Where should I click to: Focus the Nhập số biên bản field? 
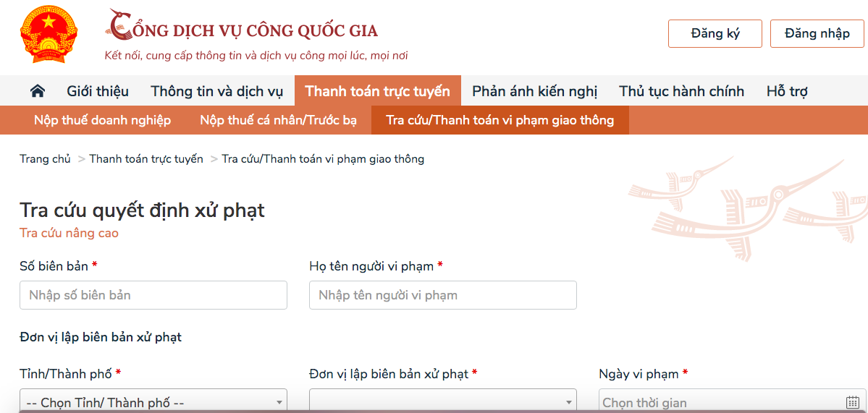[x=153, y=295]
